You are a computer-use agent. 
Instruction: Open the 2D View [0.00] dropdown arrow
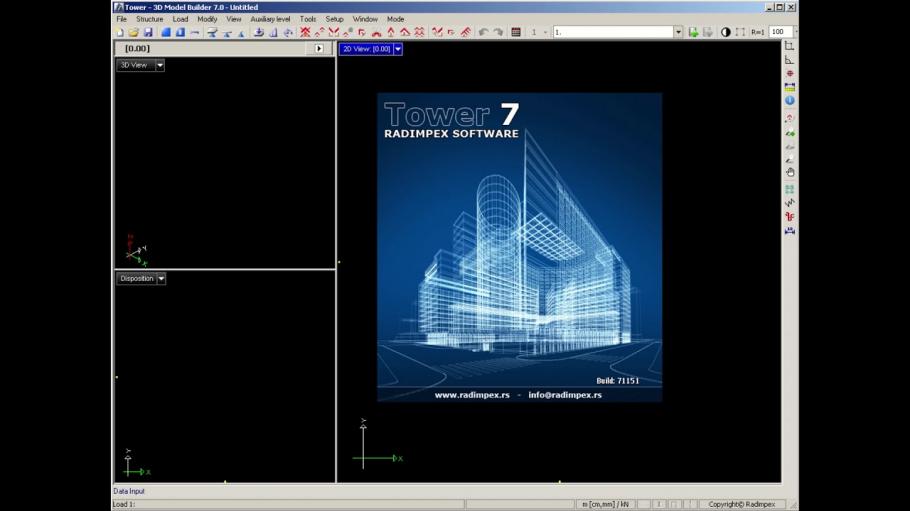(x=398, y=49)
